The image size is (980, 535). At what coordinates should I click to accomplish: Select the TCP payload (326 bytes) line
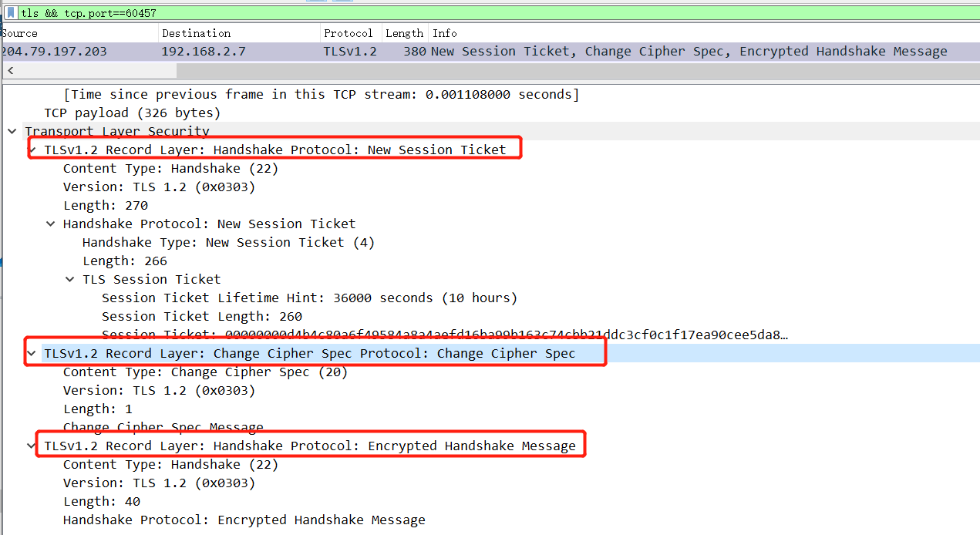coord(132,113)
